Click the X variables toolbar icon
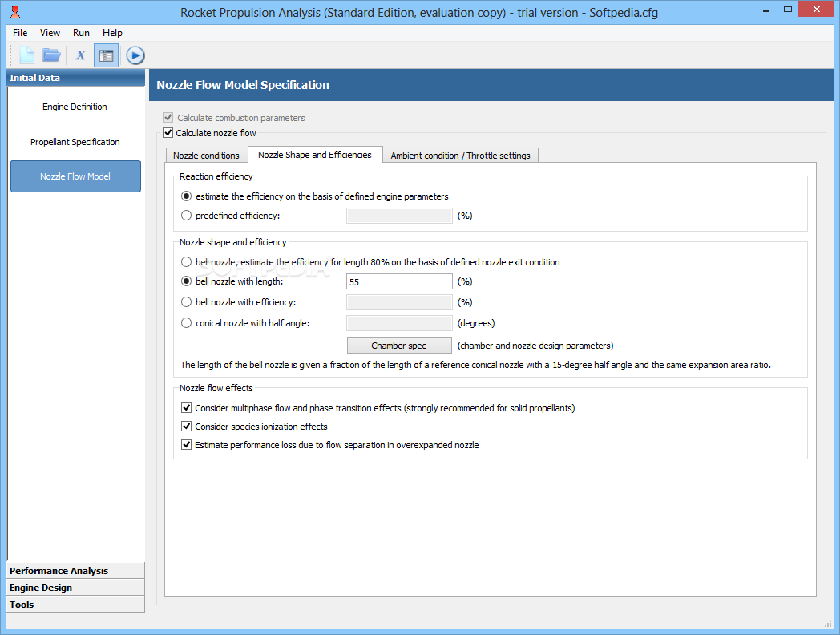Screen dimensions: 840x635 [80, 55]
